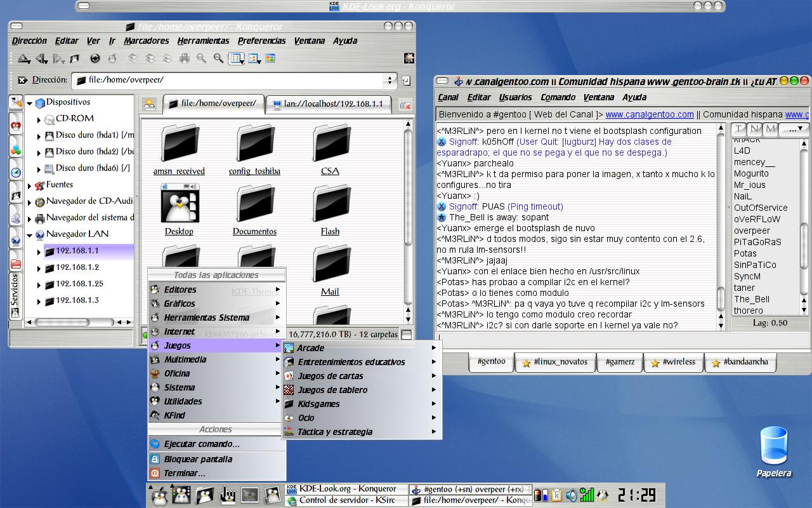Open the Papelera trash desktop icon

774,451
